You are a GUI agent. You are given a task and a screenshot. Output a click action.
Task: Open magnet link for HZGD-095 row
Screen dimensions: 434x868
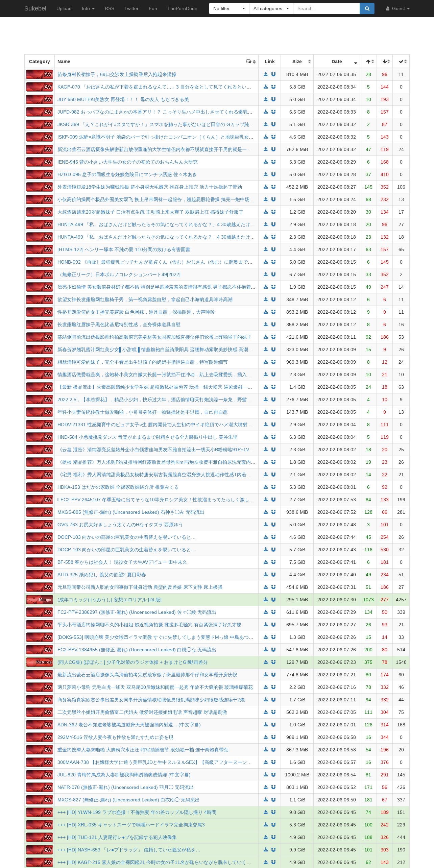273,174
